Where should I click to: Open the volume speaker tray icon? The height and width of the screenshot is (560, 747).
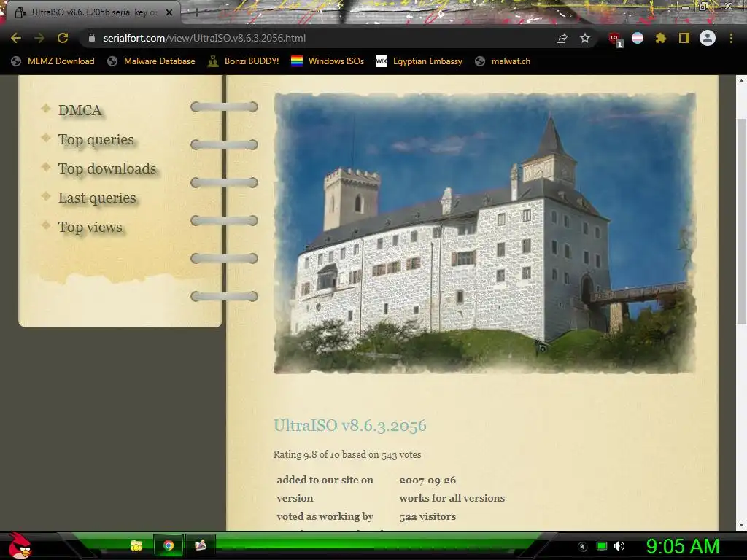(x=619, y=546)
